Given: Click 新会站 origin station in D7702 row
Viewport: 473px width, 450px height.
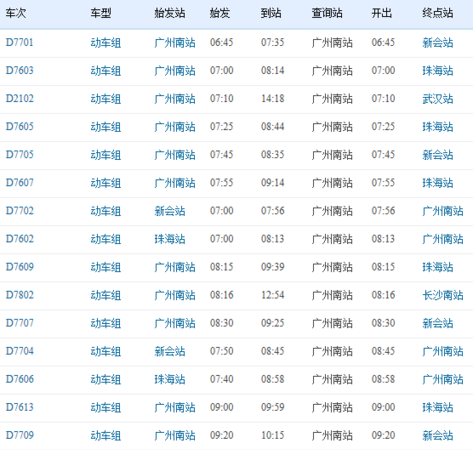Looking at the screenshot, I should (170, 211).
